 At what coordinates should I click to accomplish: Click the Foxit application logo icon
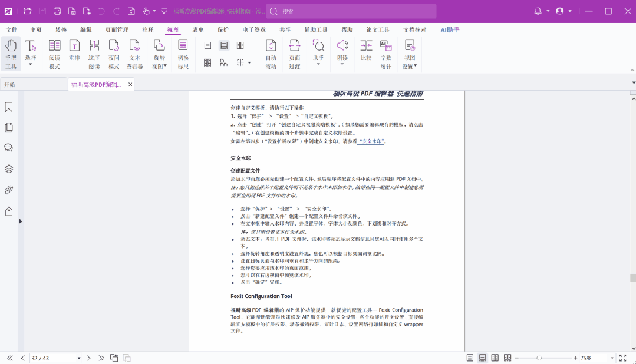click(x=8, y=11)
